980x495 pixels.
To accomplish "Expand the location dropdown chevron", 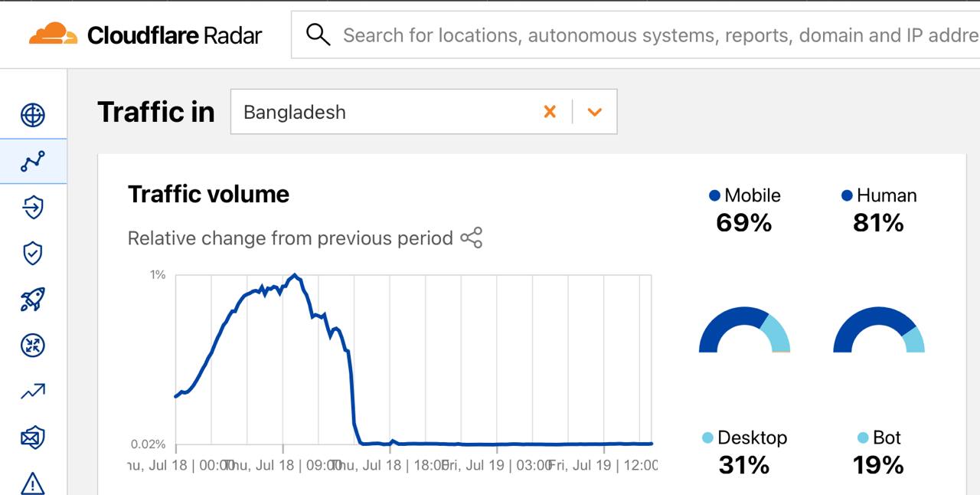I will pyautogui.click(x=595, y=112).
